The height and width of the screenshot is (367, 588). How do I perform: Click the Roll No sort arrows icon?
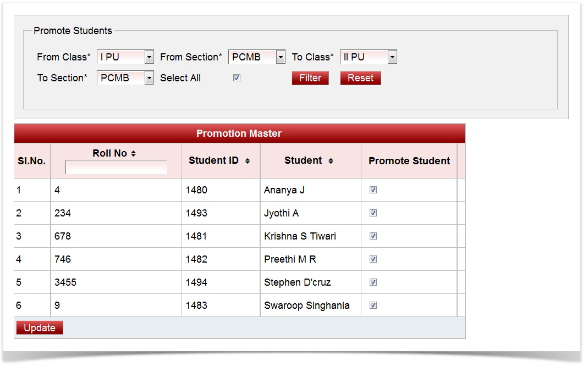(133, 154)
